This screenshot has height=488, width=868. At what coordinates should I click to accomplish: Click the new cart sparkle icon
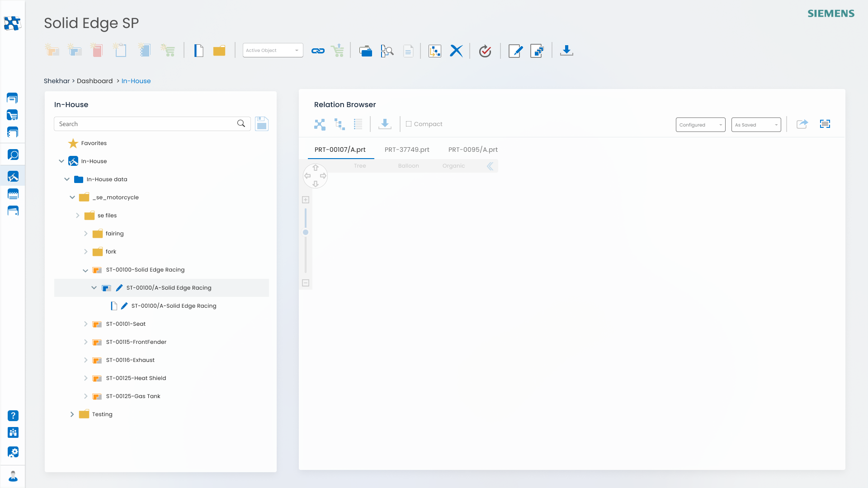(168, 50)
